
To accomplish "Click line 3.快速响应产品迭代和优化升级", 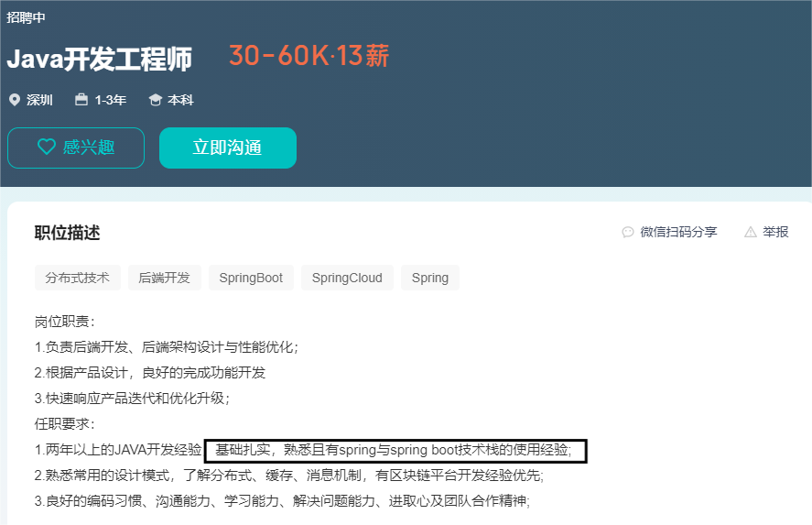I will pos(132,398).
